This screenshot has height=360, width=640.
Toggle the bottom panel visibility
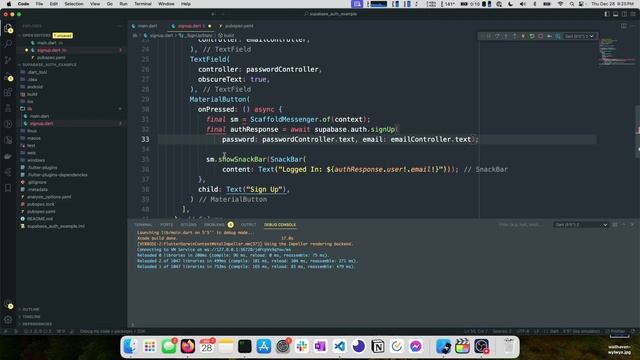tap(616, 14)
